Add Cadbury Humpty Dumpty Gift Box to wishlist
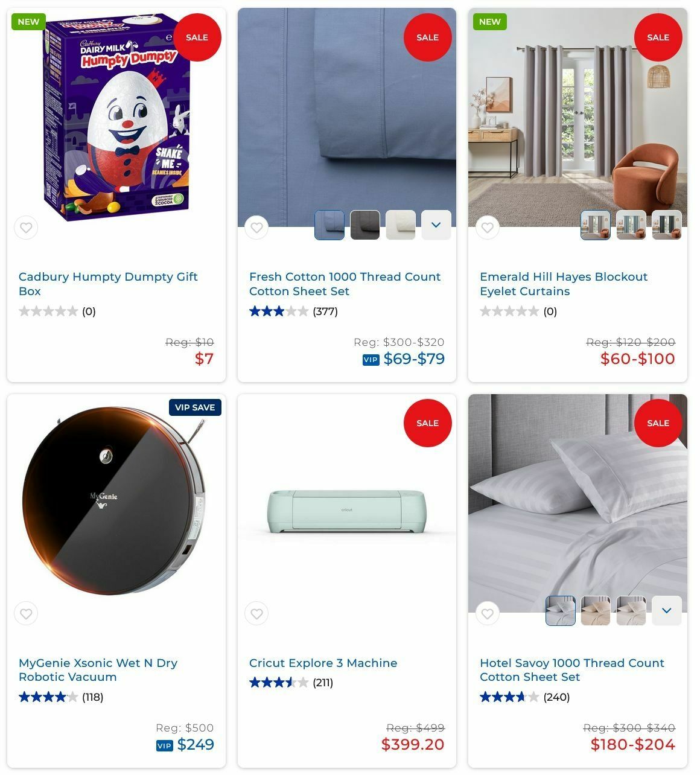The height and width of the screenshot is (775, 700). coord(26,228)
